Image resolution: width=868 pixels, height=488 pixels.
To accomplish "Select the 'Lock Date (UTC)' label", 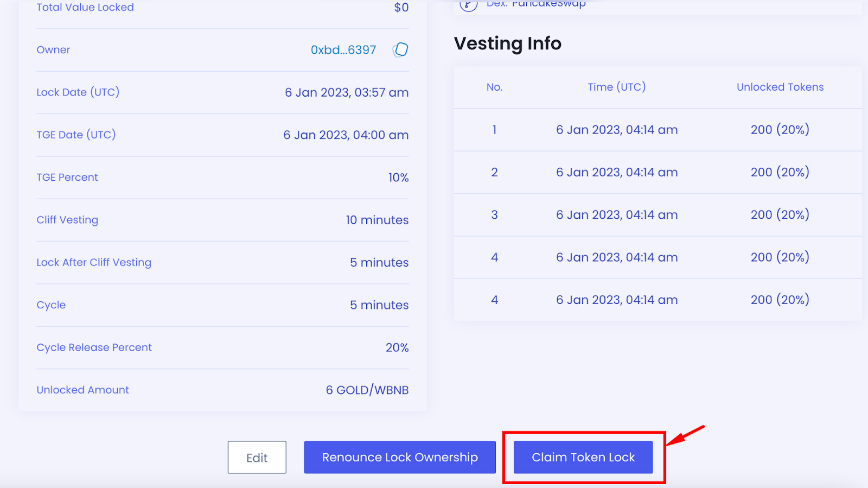I will tap(78, 92).
